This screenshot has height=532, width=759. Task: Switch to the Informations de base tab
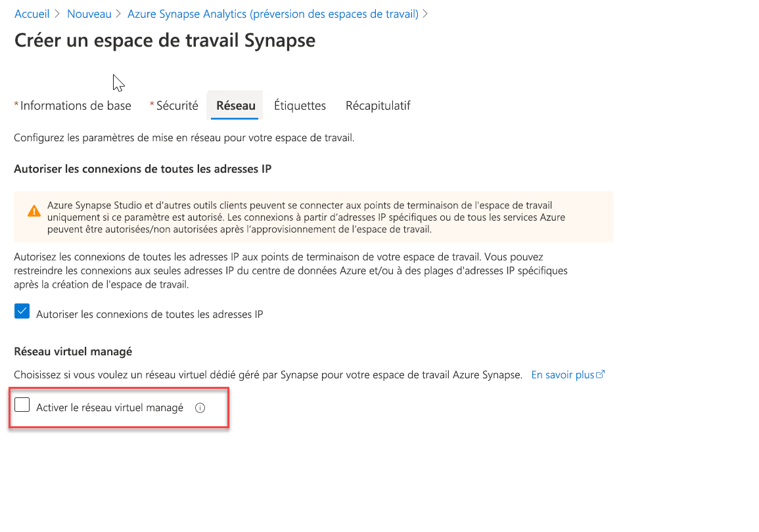coord(76,106)
